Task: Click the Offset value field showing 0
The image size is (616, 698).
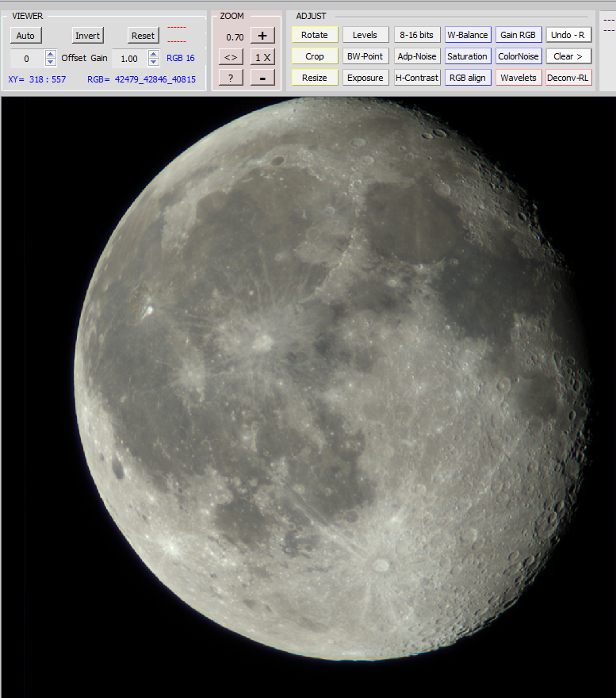Action: pyautogui.click(x=27, y=59)
